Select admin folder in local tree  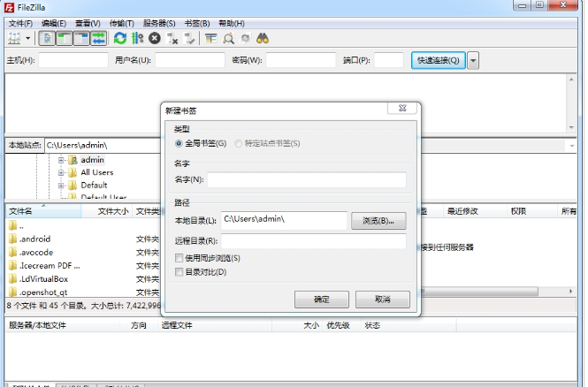tap(92, 160)
